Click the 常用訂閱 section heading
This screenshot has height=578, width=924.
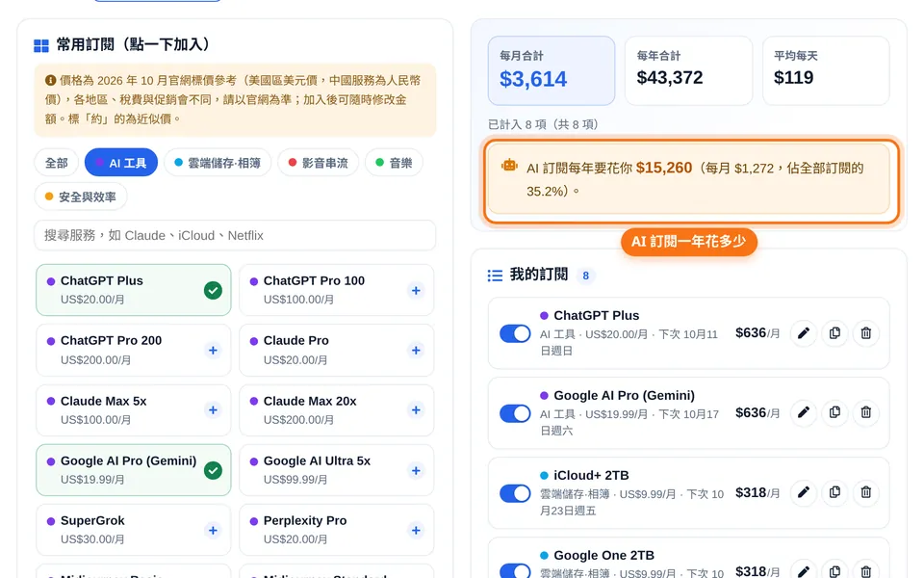[x=133, y=45]
